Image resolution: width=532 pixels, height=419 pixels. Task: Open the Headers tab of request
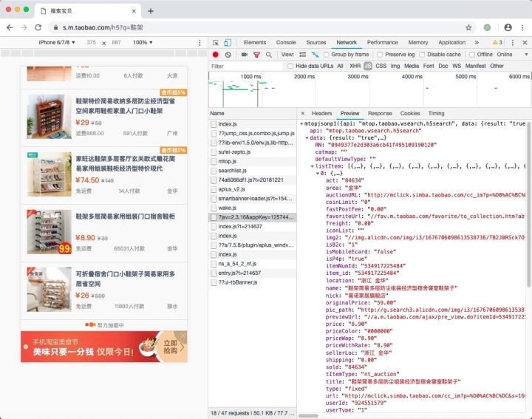(321, 113)
